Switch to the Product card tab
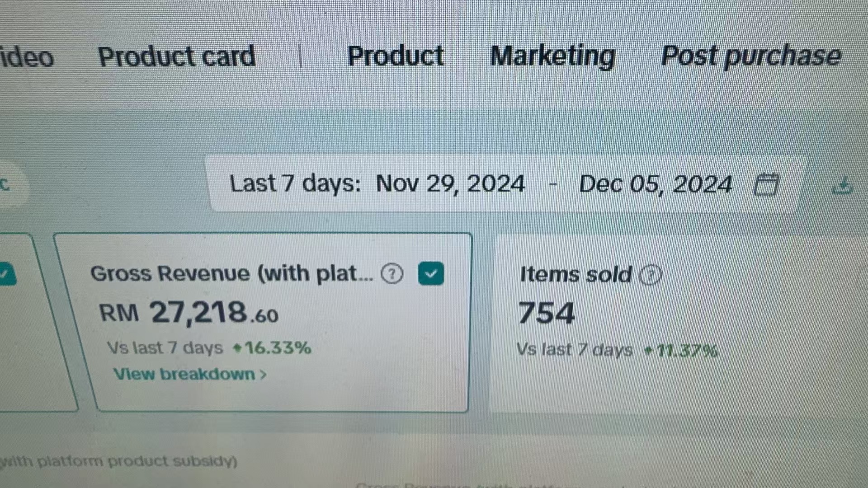Image resolution: width=868 pixels, height=488 pixels. [x=177, y=56]
